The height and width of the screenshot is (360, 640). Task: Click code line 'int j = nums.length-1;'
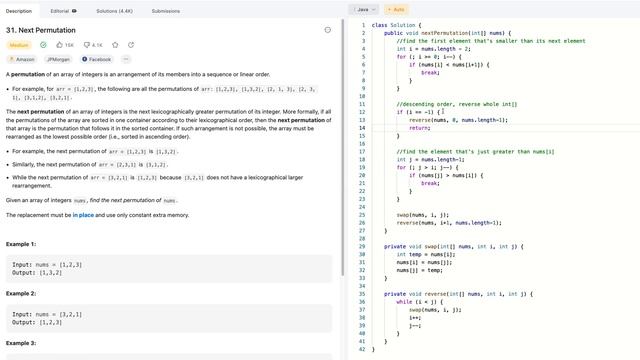click(430, 160)
